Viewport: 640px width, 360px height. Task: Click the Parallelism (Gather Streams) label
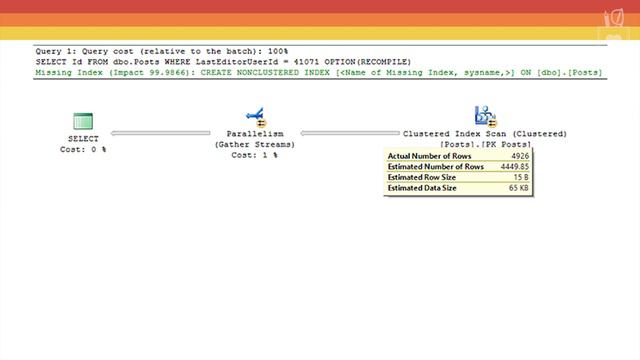pyautogui.click(x=255, y=139)
